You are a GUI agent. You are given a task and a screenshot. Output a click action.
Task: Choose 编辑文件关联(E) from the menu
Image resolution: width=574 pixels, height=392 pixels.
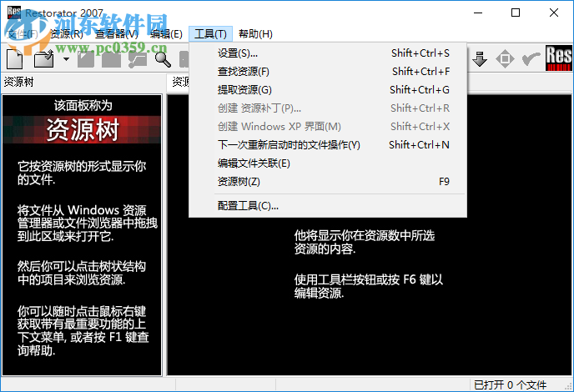pos(328,163)
